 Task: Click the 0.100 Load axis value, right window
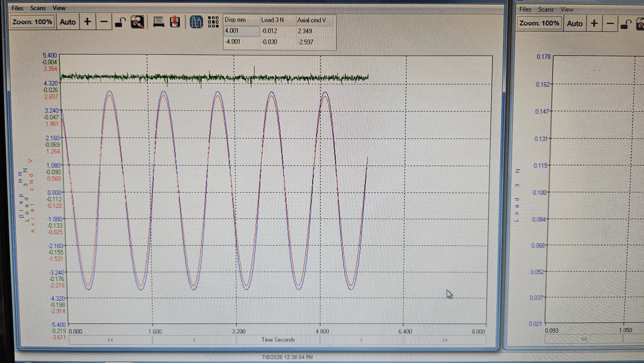pyautogui.click(x=540, y=192)
